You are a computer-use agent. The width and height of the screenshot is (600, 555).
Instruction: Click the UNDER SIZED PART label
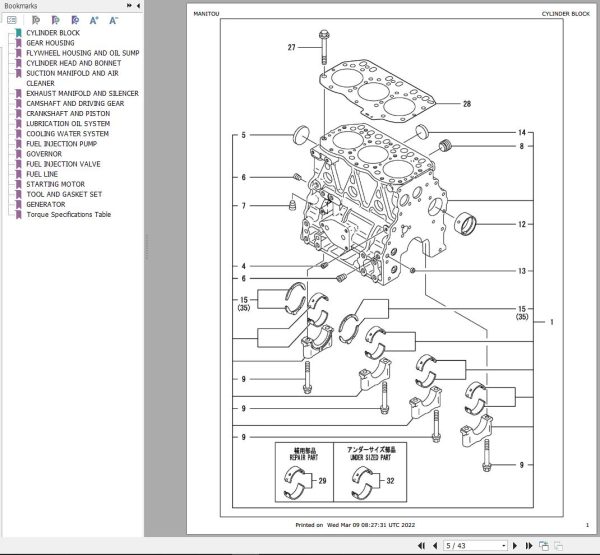coord(370,457)
